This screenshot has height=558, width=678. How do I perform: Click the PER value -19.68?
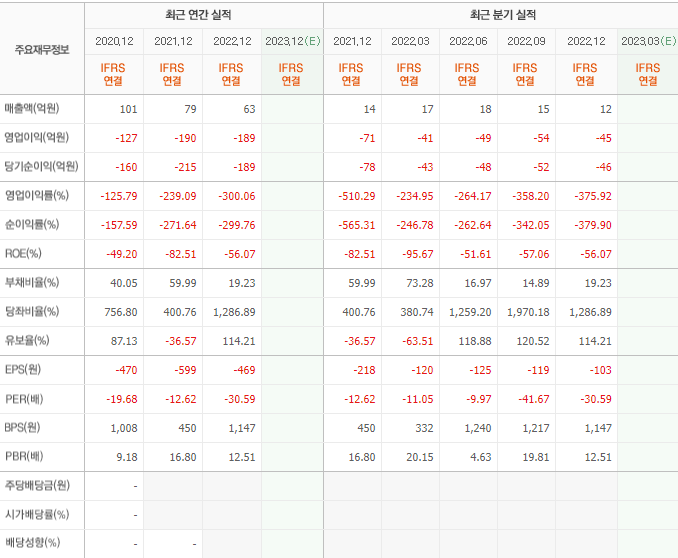point(122,399)
